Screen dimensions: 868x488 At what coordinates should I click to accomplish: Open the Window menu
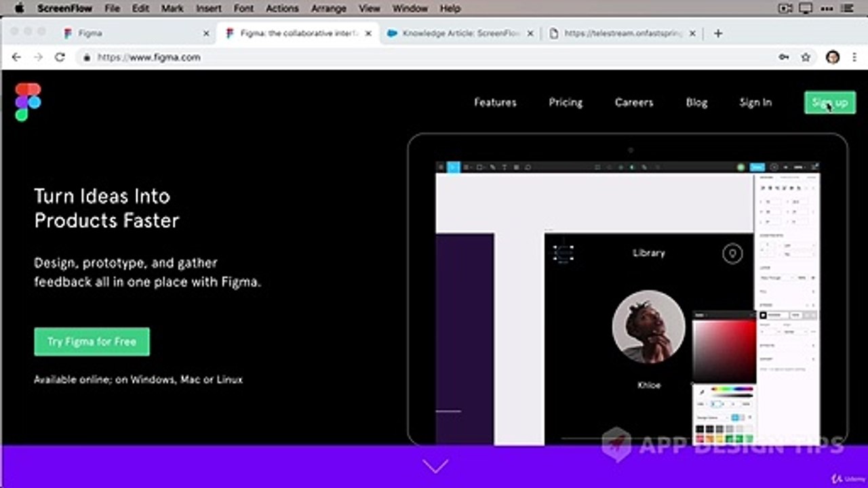tap(410, 8)
